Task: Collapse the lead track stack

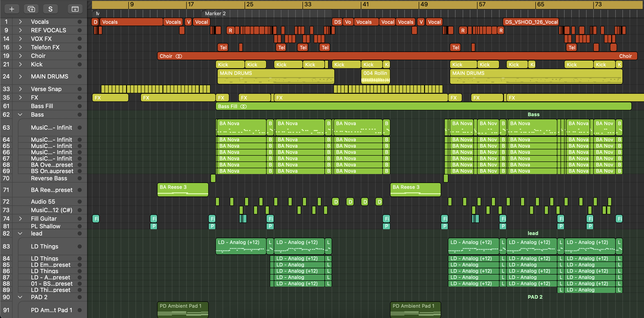Action: tap(20, 234)
